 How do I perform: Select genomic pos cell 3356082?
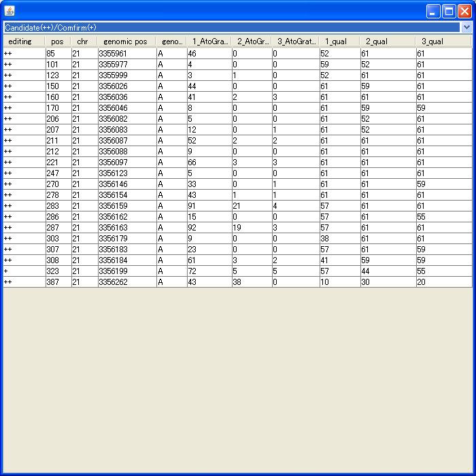tap(127, 119)
